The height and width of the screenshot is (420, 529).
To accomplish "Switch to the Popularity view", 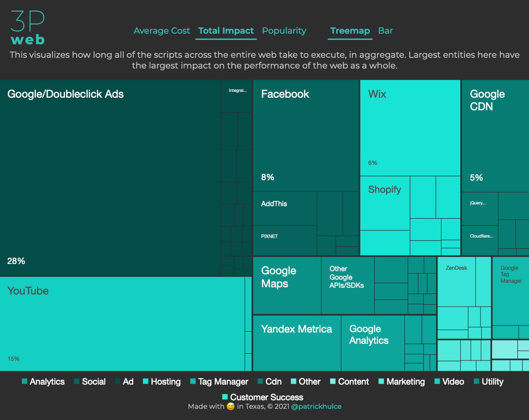I will pyautogui.click(x=284, y=30).
